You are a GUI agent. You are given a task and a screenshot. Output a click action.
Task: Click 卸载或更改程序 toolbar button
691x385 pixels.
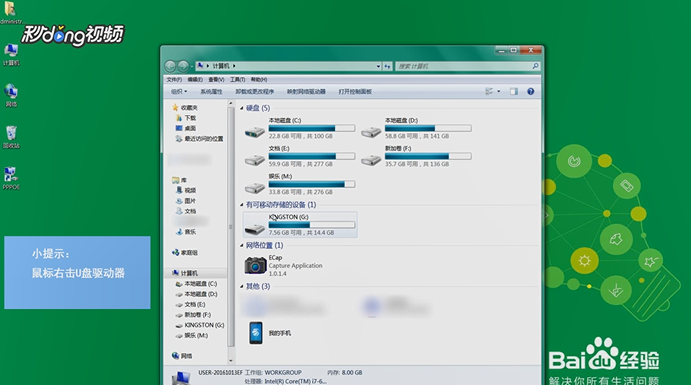[255, 92]
